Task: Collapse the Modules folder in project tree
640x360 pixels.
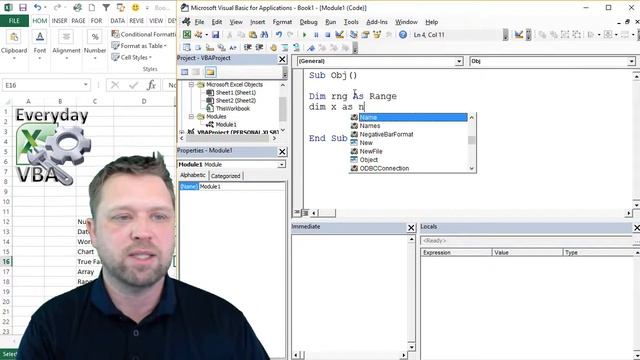Action: (191, 116)
